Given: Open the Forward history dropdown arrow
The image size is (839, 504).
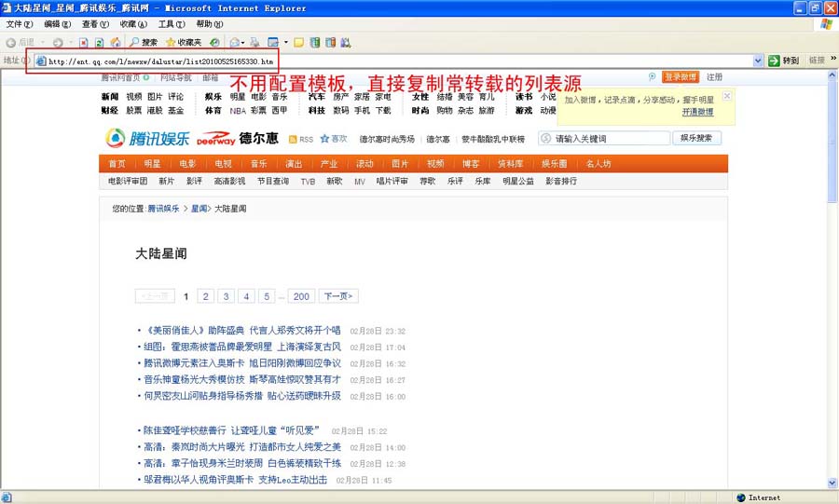Looking at the screenshot, I should (71, 42).
